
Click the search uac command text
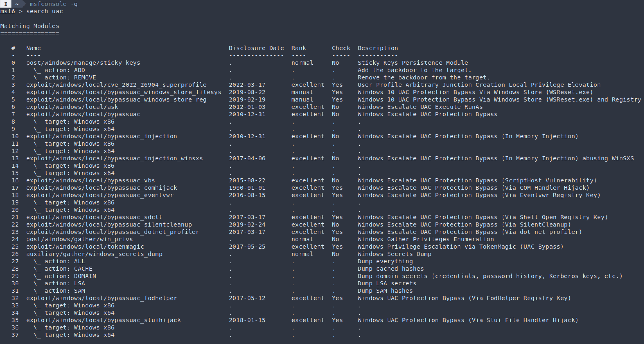coord(45,11)
